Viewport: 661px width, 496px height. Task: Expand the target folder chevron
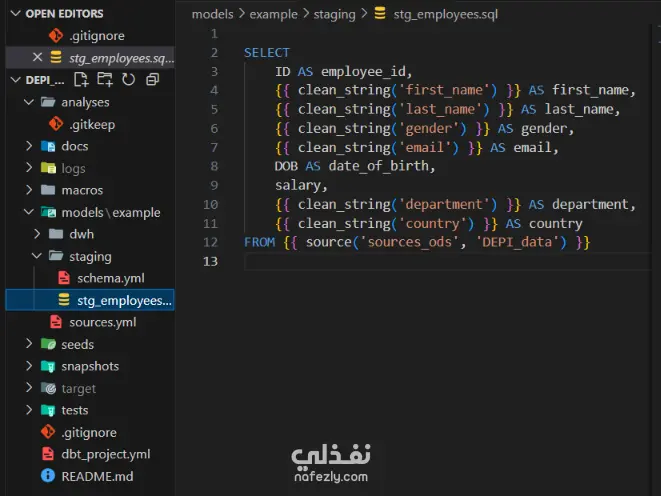click(x=29, y=388)
